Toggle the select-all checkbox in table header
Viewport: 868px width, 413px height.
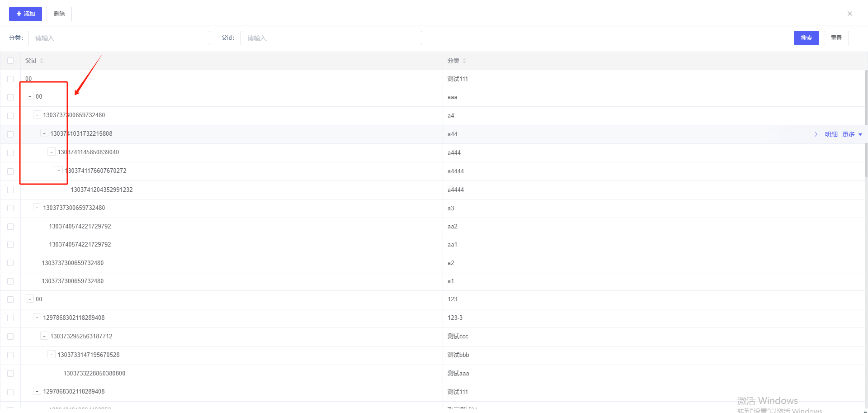pyautogui.click(x=10, y=61)
